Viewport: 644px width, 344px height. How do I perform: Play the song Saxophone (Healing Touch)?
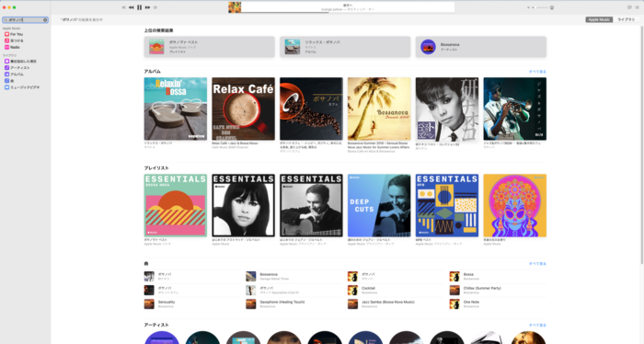point(293,304)
